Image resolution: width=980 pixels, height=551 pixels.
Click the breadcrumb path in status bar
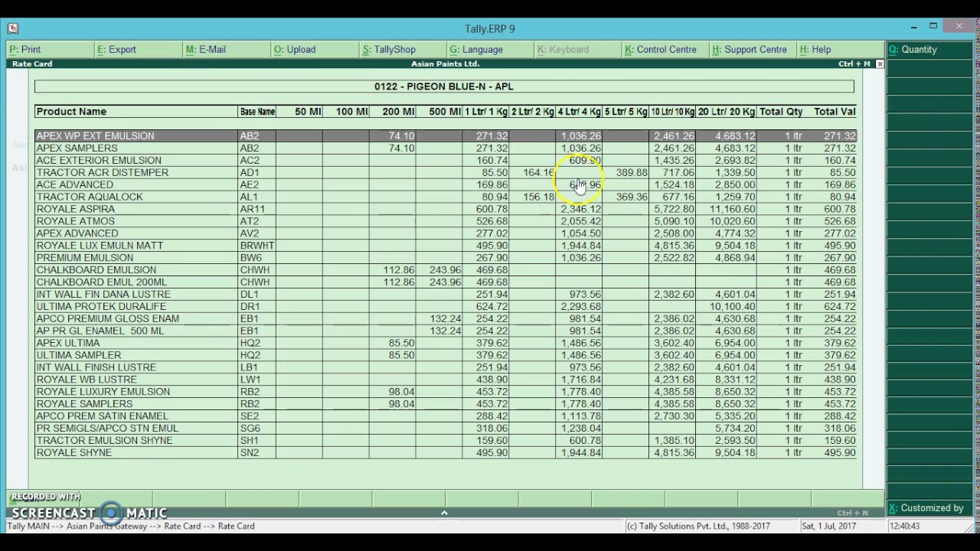coord(131,527)
